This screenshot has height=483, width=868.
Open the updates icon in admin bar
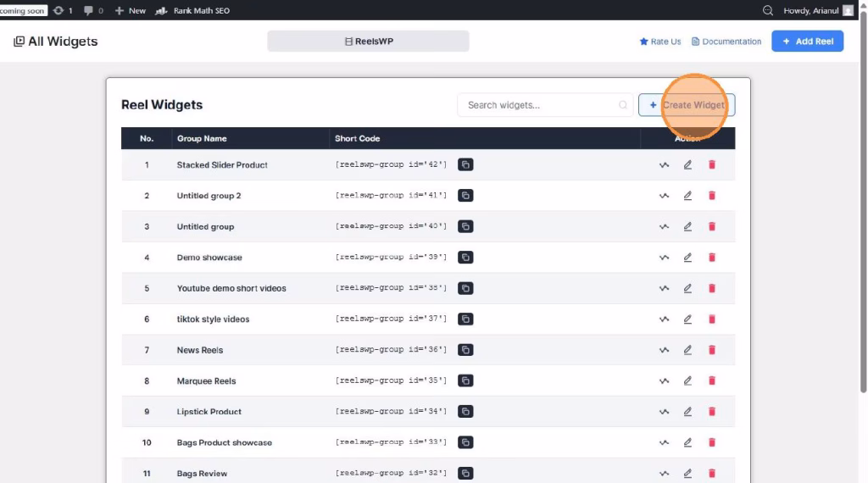pyautogui.click(x=63, y=10)
